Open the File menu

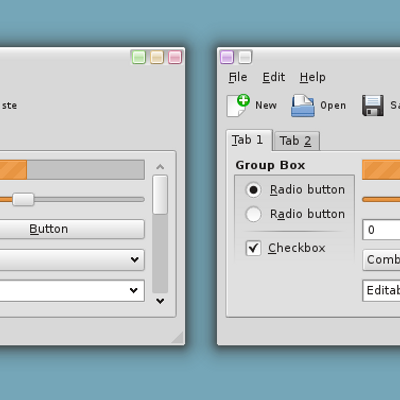click(x=238, y=77)
